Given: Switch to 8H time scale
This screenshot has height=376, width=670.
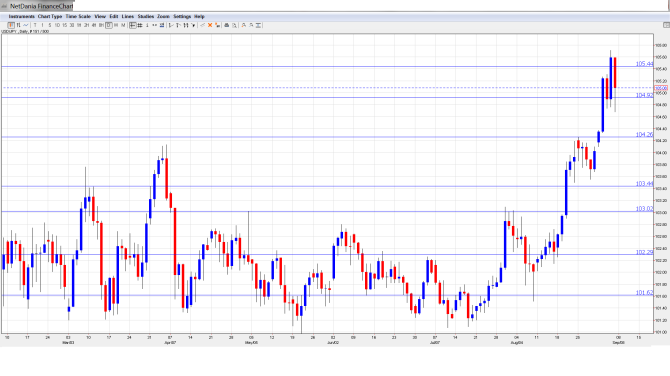Looking at the screenshot, I should pyautogui.click(x=101, y=25).
